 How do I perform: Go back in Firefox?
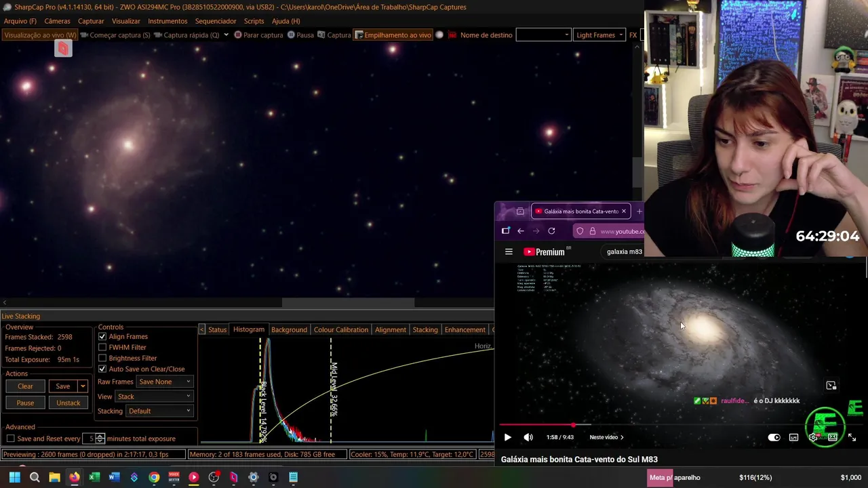520,231
